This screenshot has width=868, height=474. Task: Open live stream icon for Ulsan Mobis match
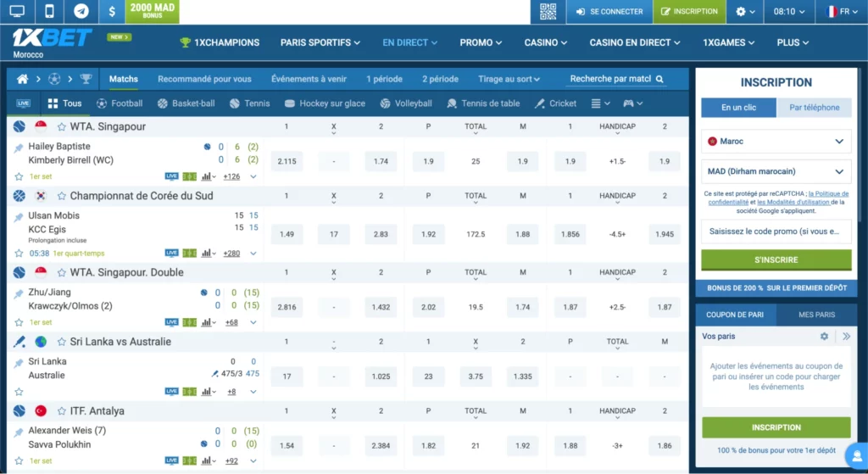[x=171, y=253]
